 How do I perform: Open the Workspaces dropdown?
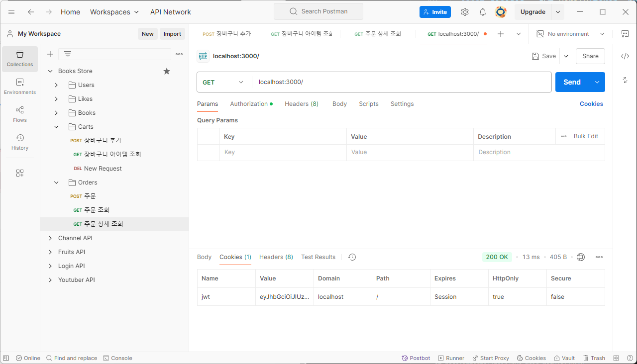115,12
